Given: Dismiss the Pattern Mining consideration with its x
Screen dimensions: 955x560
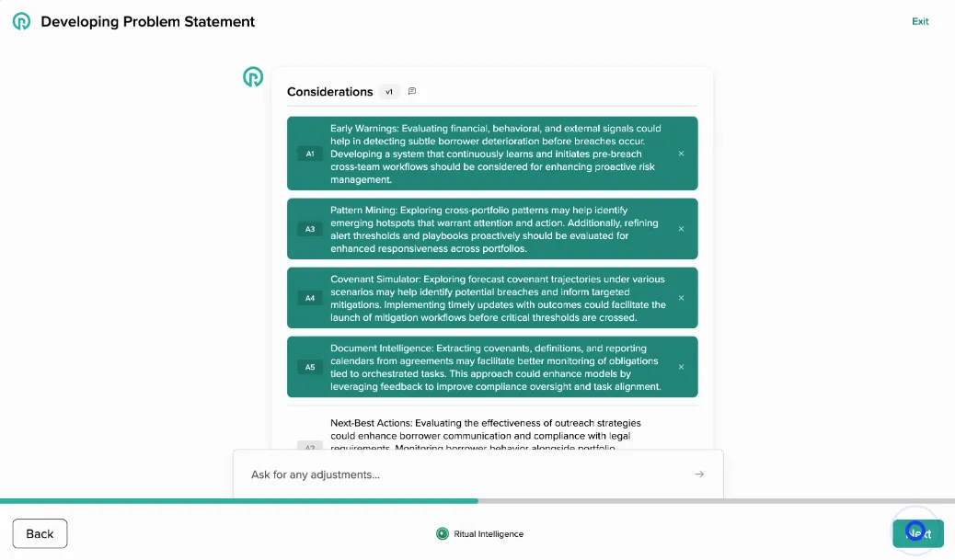Looking at the screenshot, I should (x=682, y=228).
